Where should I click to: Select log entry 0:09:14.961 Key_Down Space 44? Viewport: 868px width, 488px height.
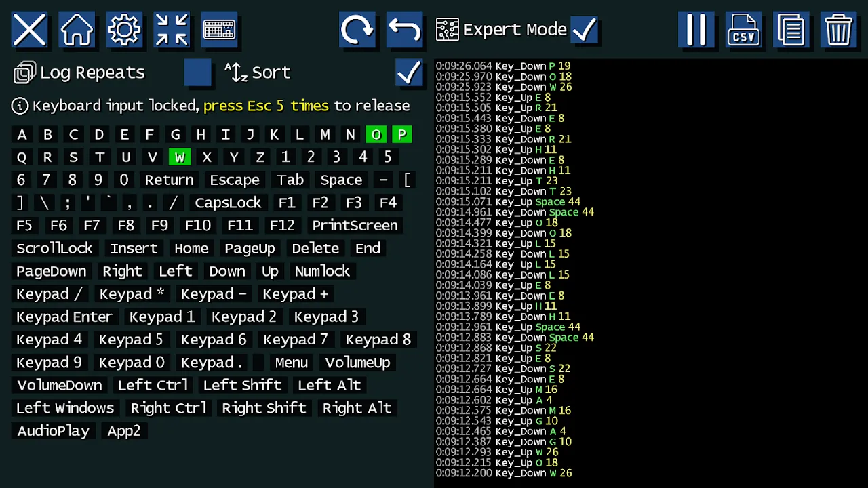point(515,212)
